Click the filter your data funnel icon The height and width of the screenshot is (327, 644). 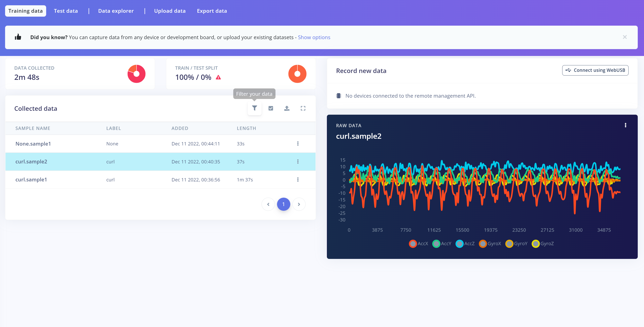click(x=254, y=108)
